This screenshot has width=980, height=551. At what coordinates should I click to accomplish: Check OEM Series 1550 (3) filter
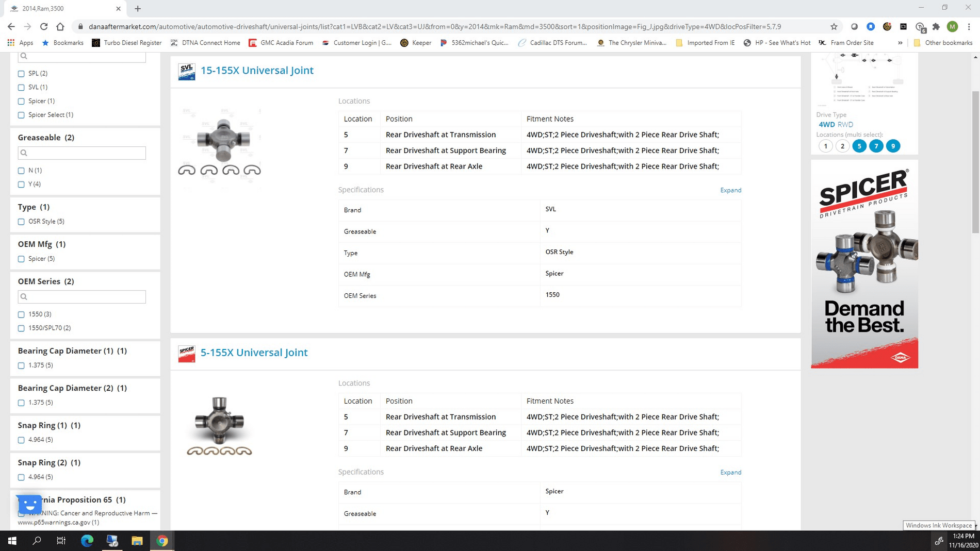tap(21, 314)
